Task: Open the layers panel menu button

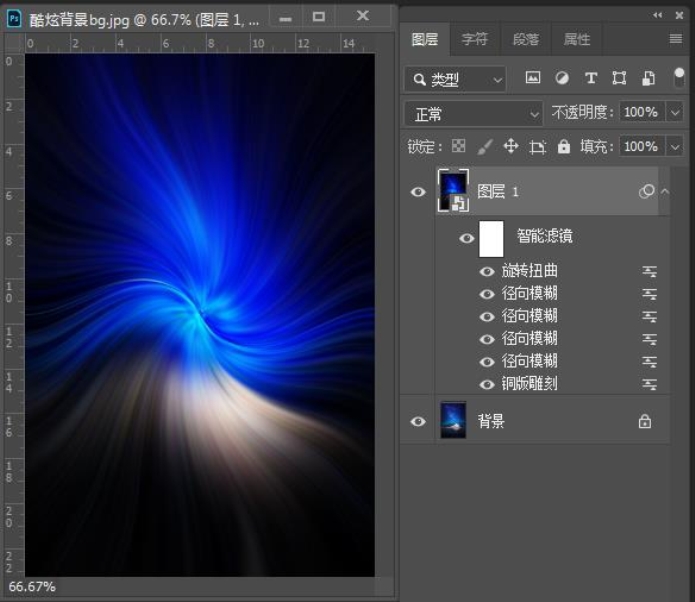Action: point(676,39)
